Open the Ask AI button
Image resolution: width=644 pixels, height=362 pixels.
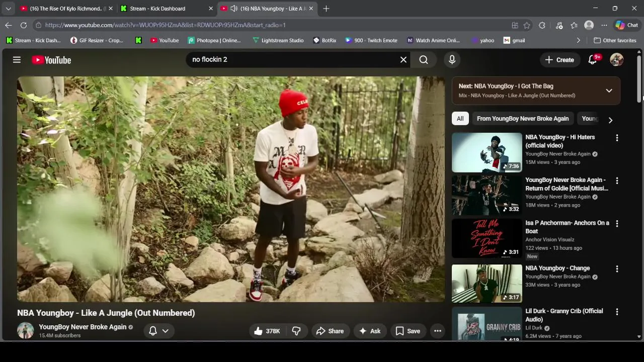point(370,331)
